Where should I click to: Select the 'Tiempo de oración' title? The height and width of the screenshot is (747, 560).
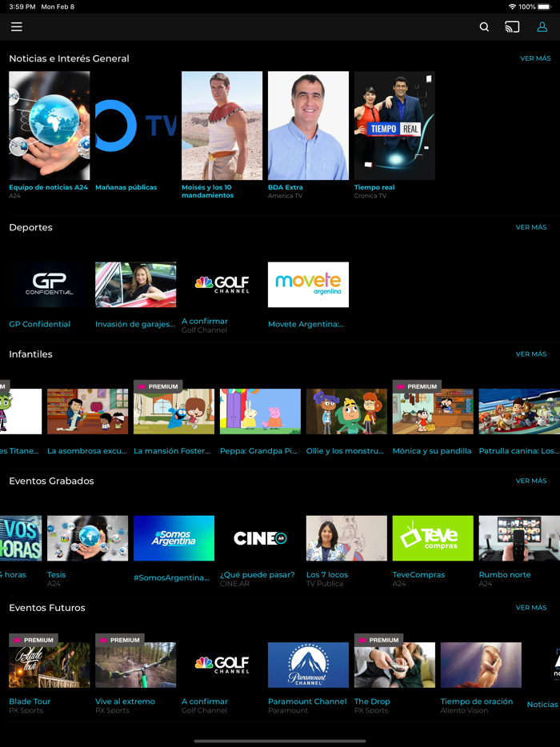tap(477, 701)
